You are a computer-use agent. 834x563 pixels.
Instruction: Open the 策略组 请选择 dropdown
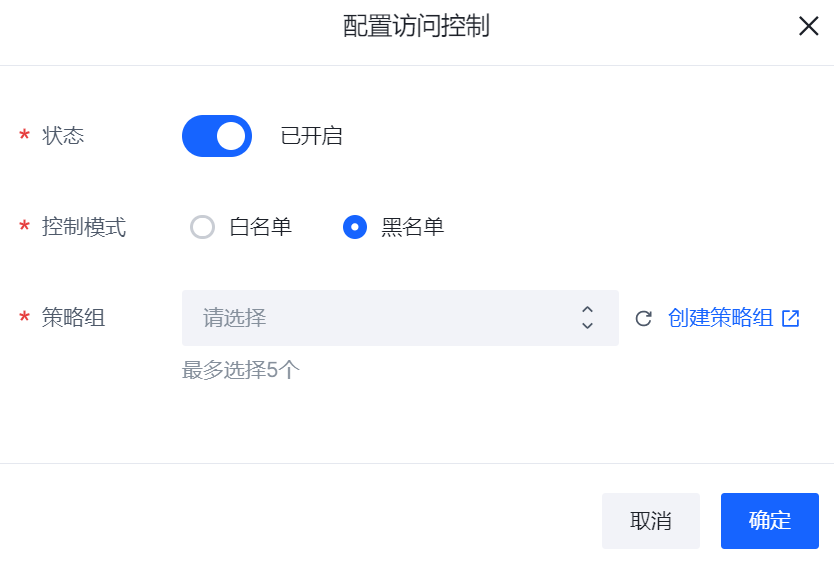[400, 318]
